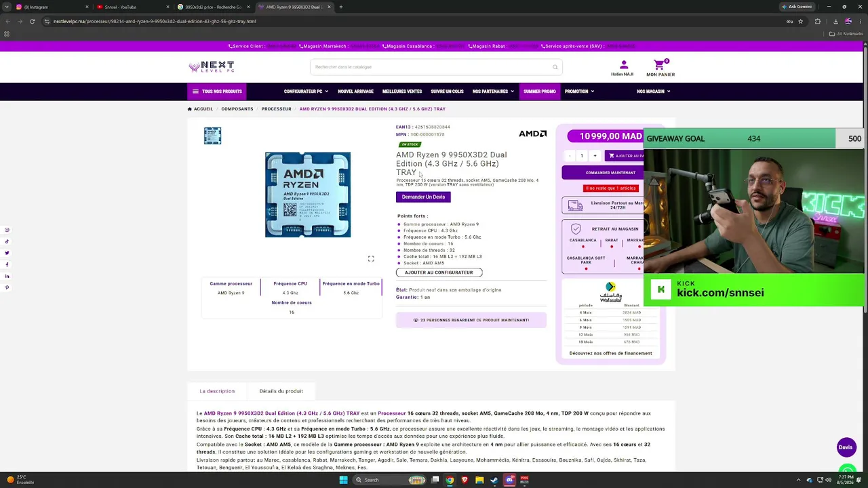The width and height of the screenshot is (868, 488).
Task: Switch to the Snnsei YouTube browser tab
Action: pos(132,7)
